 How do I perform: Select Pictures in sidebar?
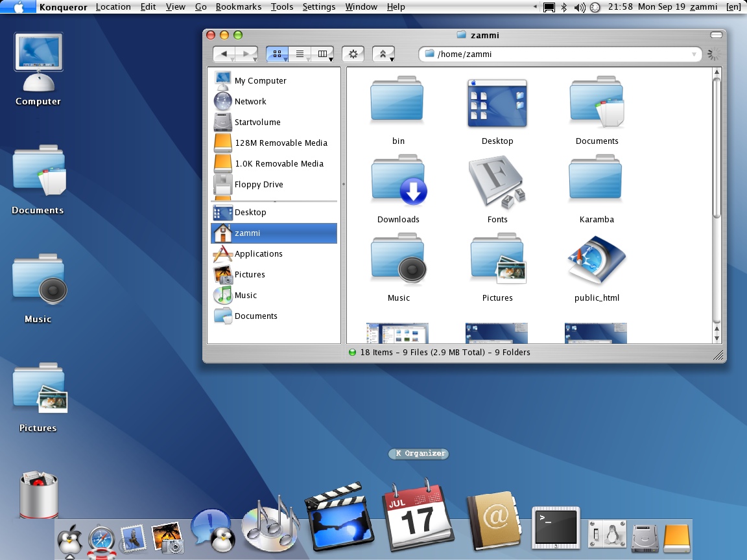pyautogui.click(x=274, y=274)
